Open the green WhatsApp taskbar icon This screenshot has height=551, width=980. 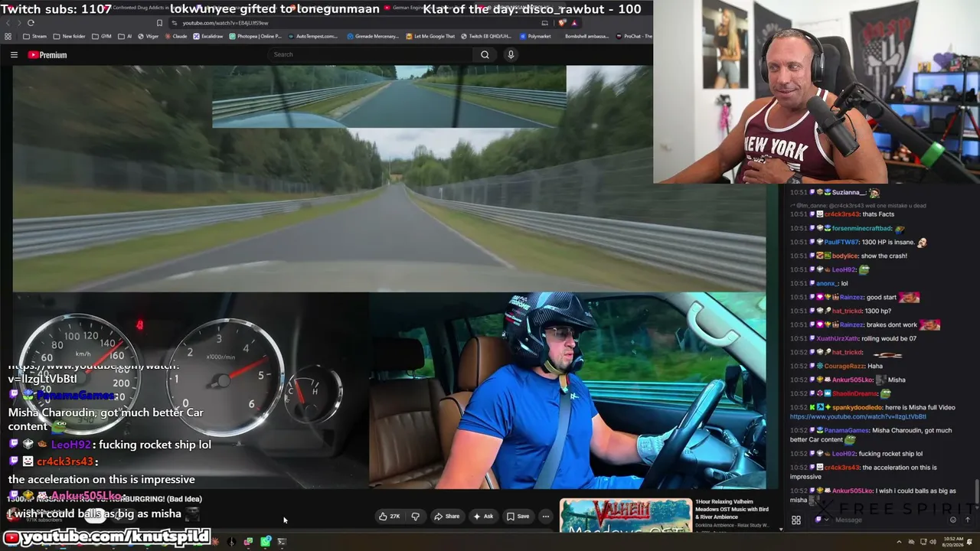point(265,542)
